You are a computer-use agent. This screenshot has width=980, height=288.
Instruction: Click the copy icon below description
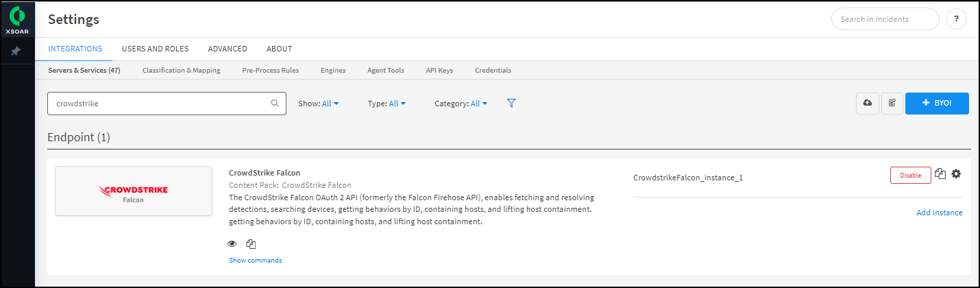pos(251,243)
